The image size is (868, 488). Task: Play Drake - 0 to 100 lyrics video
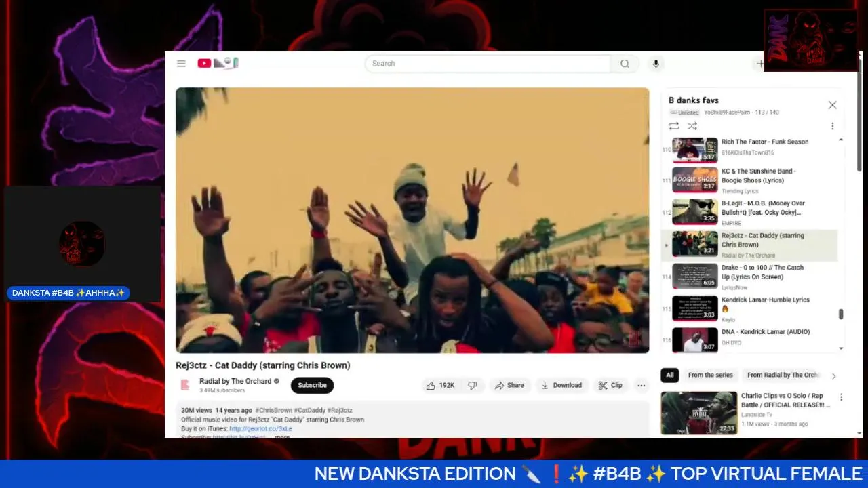[749, 277]
